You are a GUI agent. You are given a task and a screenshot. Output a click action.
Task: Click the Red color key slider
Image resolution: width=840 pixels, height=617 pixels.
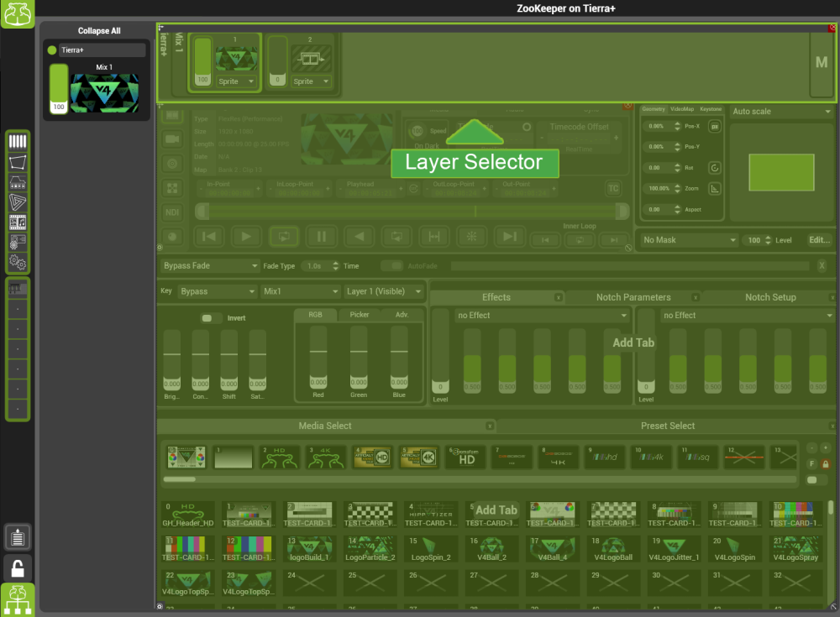coord(318,357)
